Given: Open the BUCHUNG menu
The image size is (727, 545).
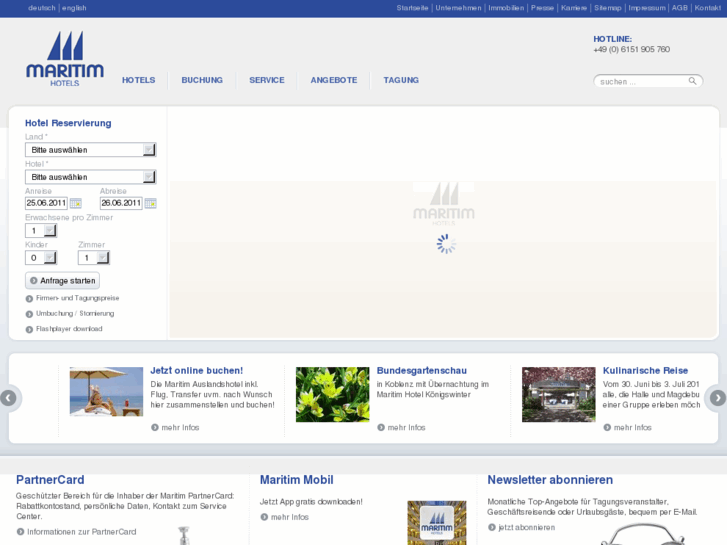Looking at the screenshot, I should coord(202,80).
